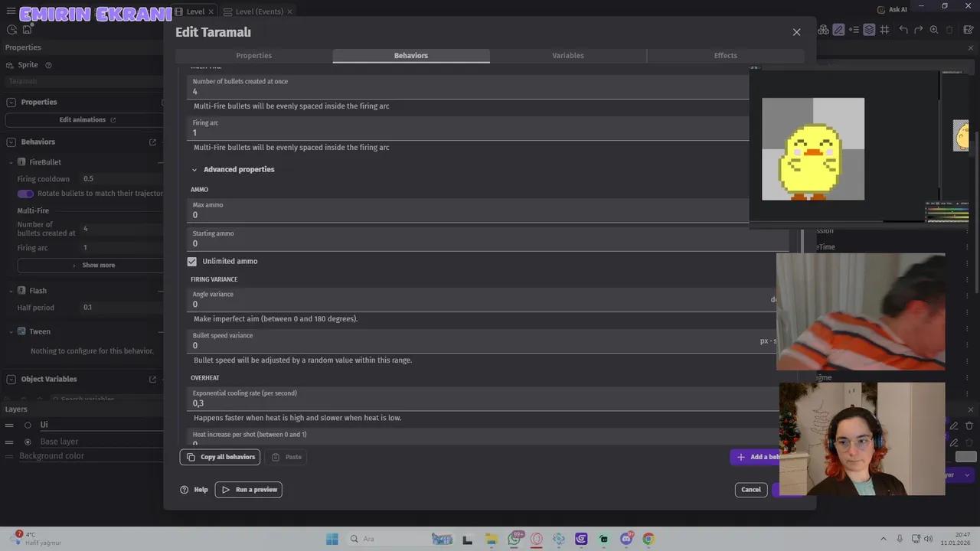Toggle Rotate bullets to match trajectory switch
This screenshot has width=980, height=551.
point(26,194)
